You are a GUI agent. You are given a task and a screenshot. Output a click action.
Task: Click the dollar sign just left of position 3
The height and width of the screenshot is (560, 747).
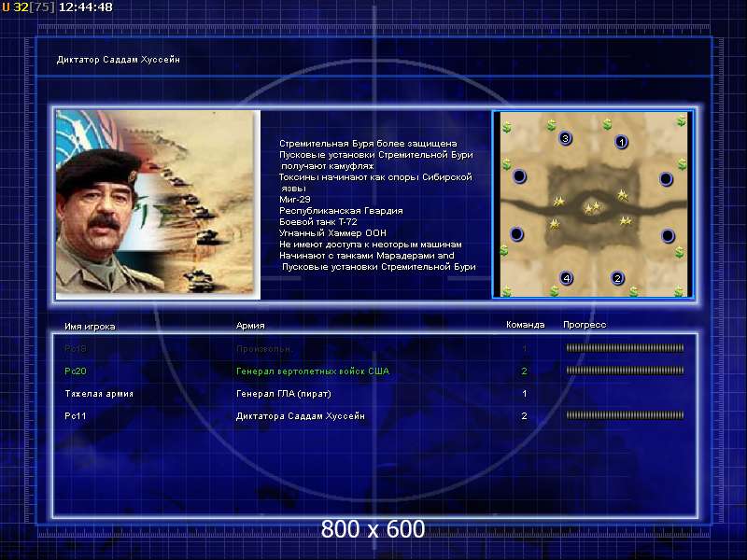[551, 125]
